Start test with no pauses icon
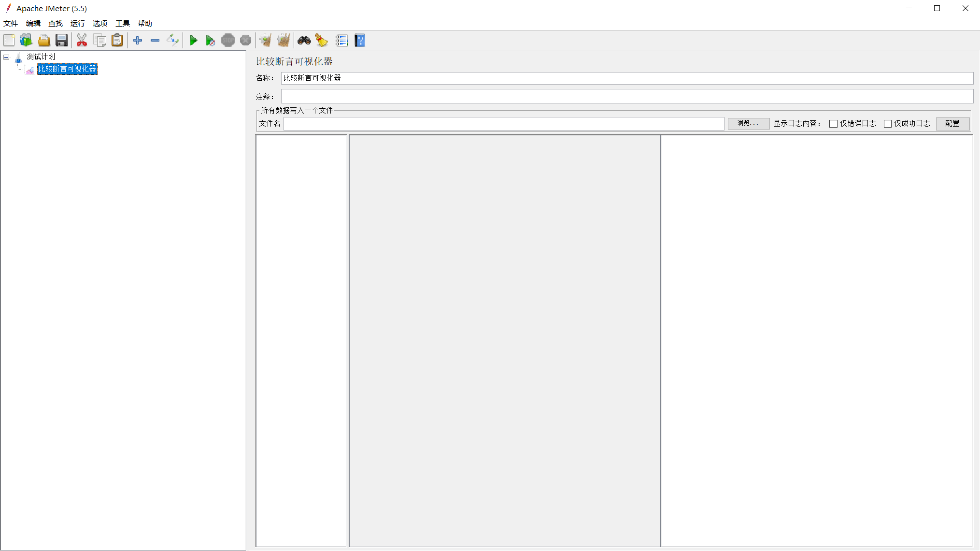The width and height of the screenshot is (980, 551). click(210, 41)
